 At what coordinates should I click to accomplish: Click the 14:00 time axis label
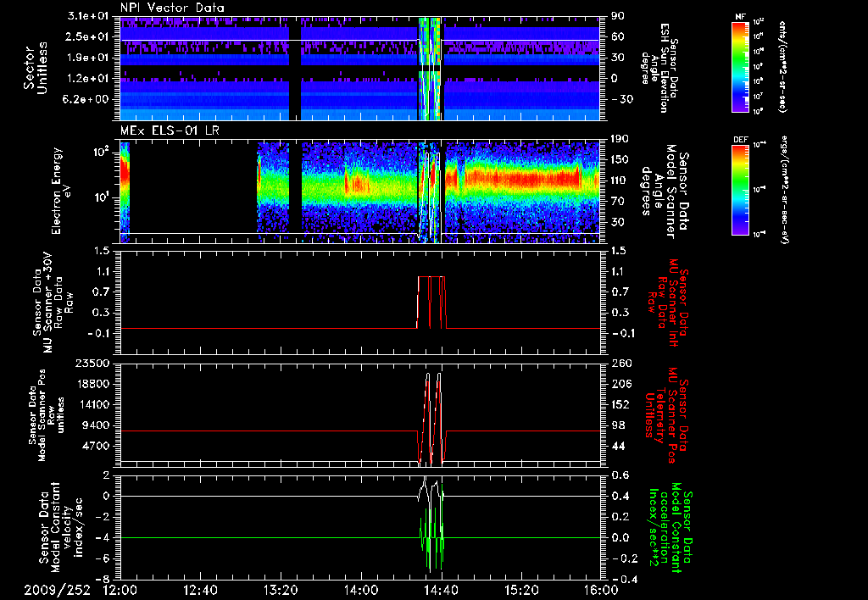tap(361, 590)
